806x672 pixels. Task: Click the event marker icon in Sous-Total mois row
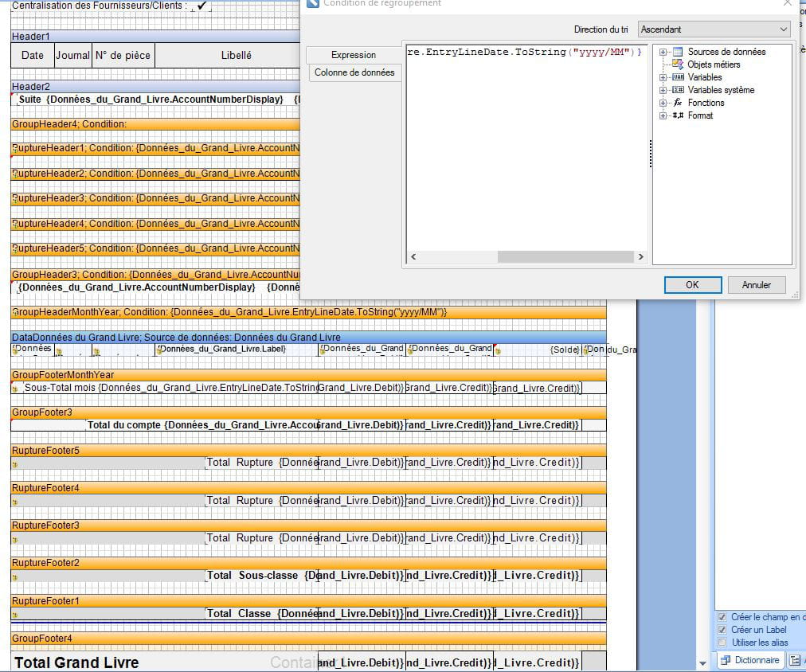pyautogui.click(x=15, y=389)
